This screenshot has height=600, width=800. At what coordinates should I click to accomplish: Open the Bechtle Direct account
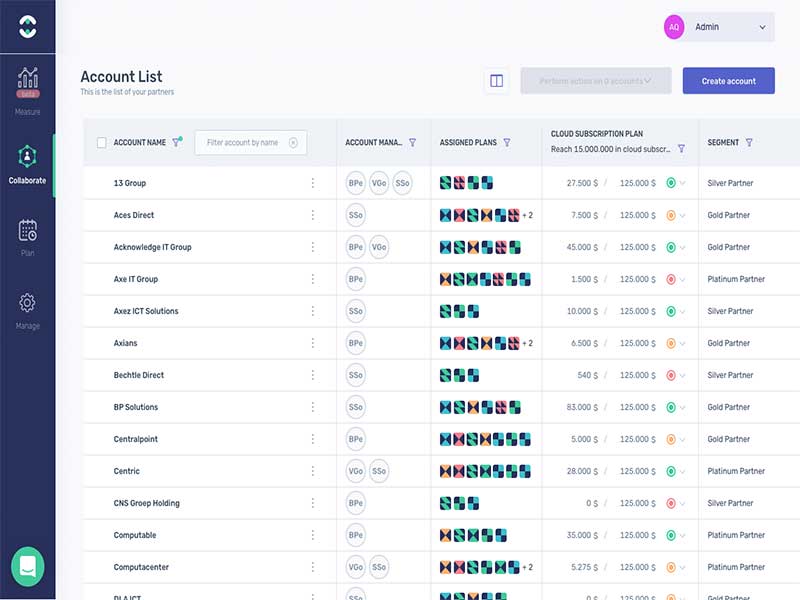pos(139,375)
